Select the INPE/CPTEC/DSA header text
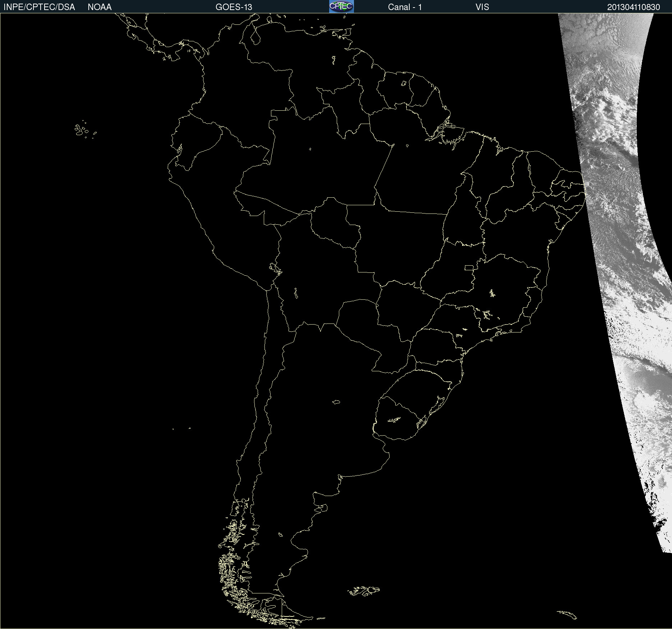 pyautogui.click(x=39, y=7)
